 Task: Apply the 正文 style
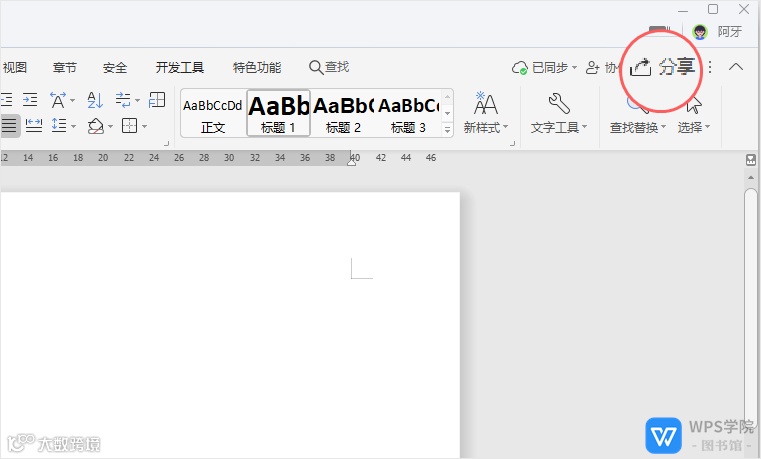[213, 113]
